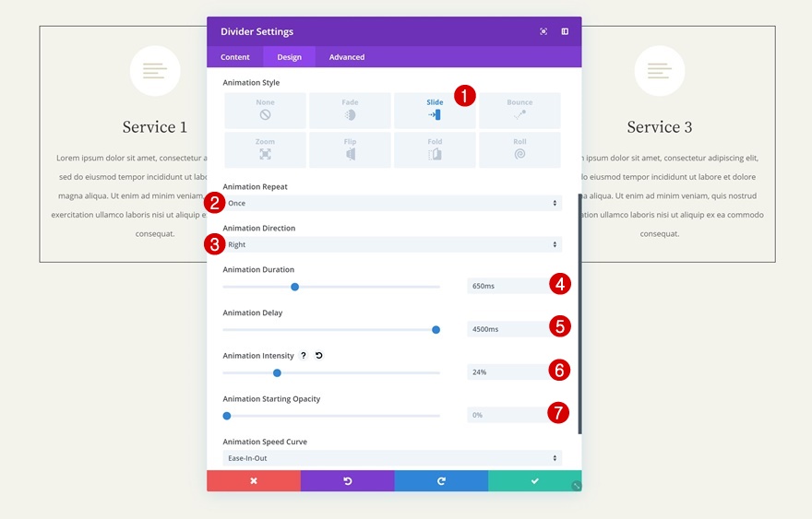Click the Service 1 blurb icon
Image resolution: width=812 pixels, height=519 pixels.
click(155, 71)
